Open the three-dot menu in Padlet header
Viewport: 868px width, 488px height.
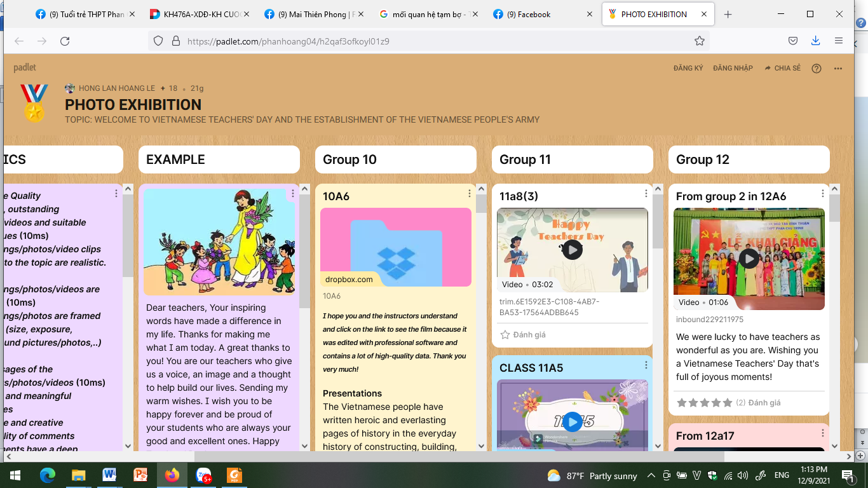[x=838, y=69]
